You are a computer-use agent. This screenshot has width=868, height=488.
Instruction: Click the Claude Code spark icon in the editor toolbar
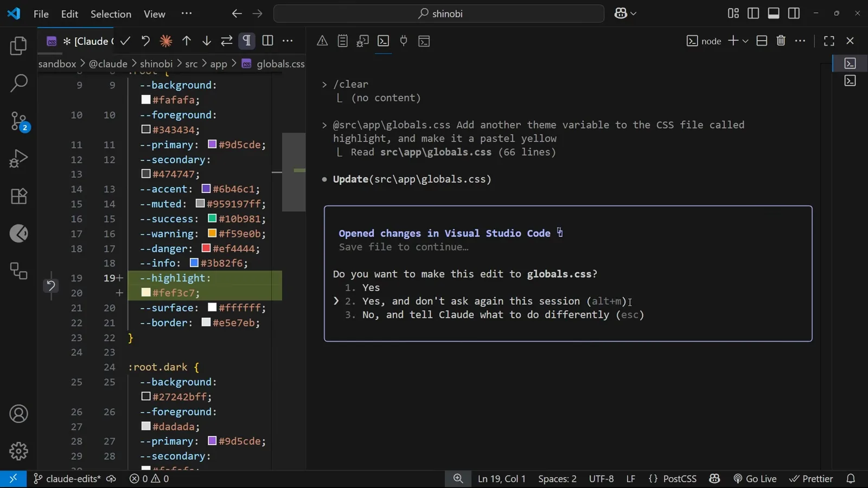(x=166, y=41)
